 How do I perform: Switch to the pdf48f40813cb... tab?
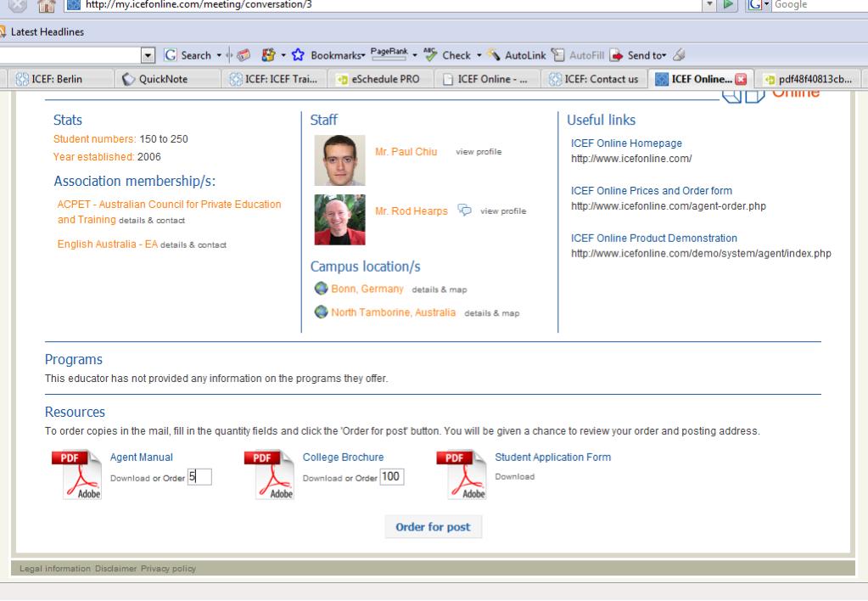809,79
